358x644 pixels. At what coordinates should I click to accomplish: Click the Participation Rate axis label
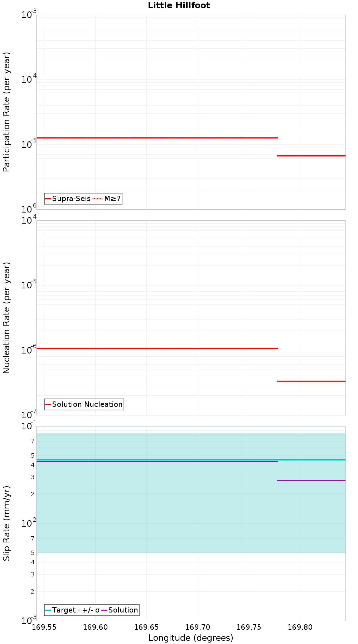[x=6, y=112]
